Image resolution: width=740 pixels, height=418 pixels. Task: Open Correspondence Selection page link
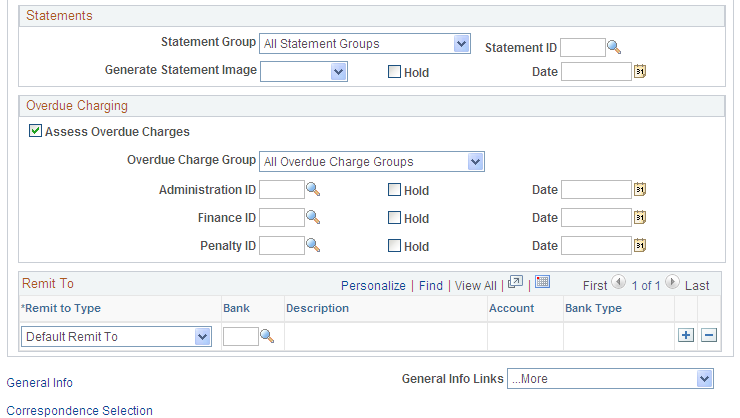[80, 410]
